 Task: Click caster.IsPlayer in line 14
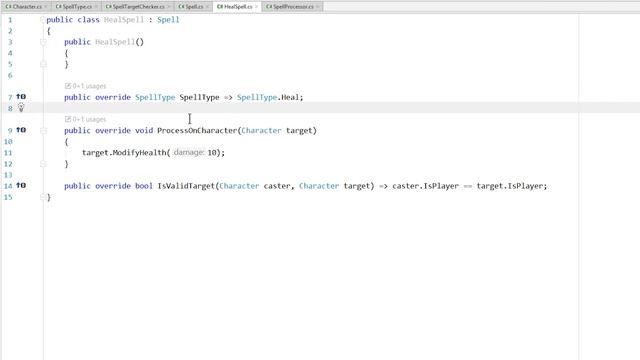coord(426,186)
